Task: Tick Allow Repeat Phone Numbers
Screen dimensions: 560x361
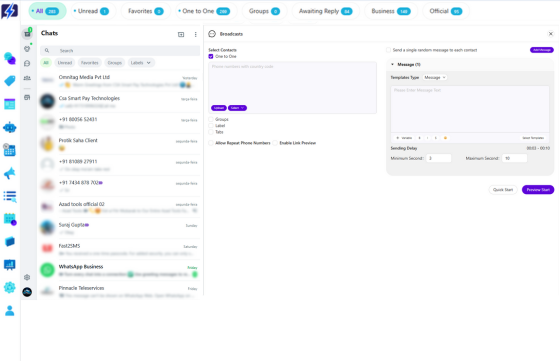Action: coord(211,143)
